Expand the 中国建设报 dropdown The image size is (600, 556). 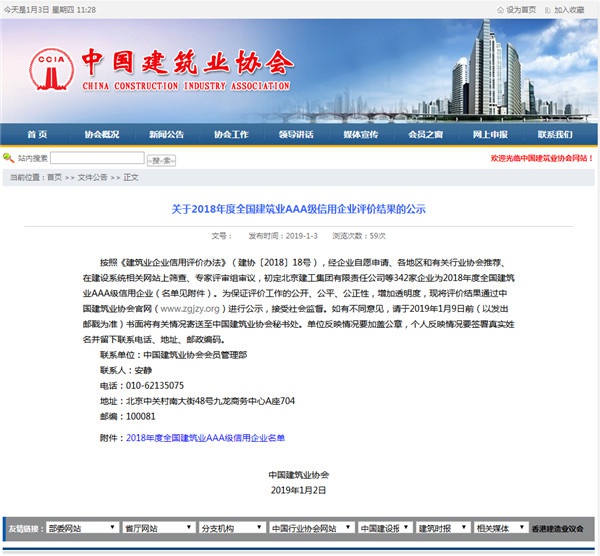[x=385, y=528]
